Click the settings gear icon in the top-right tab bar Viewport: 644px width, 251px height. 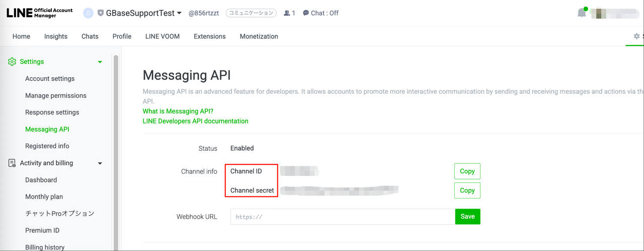(636, 36)
